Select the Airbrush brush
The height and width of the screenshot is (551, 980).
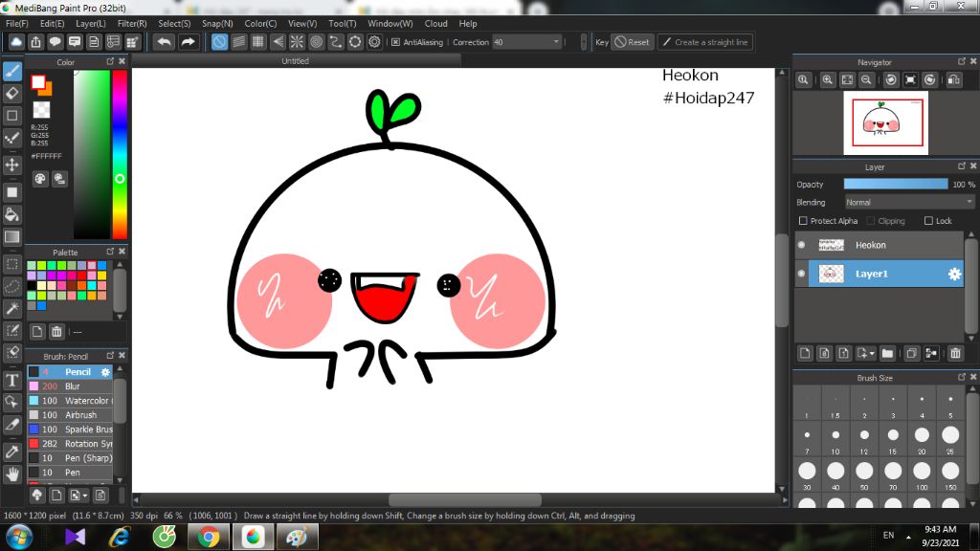(x=70, y=415)
